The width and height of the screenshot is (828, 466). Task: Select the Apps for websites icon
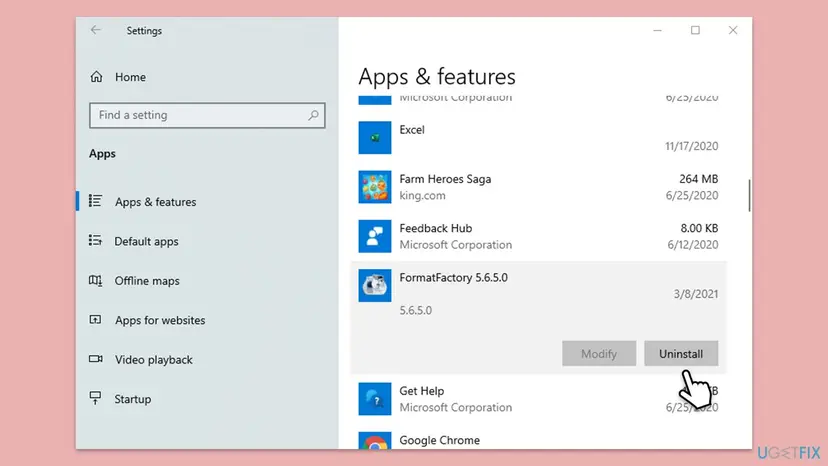point(96,320)
